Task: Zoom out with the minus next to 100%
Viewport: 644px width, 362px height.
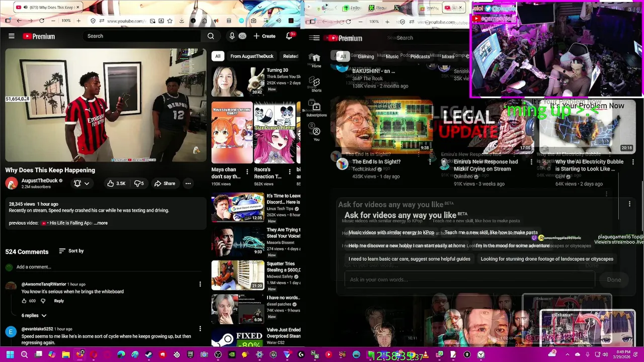Action: (53, 21)
